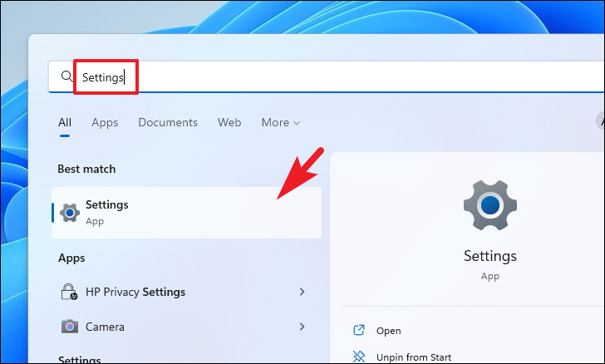The width and height of the screenshot is (605, 364).
Task: Open the Settings app best match result
Action: point(186,213)
